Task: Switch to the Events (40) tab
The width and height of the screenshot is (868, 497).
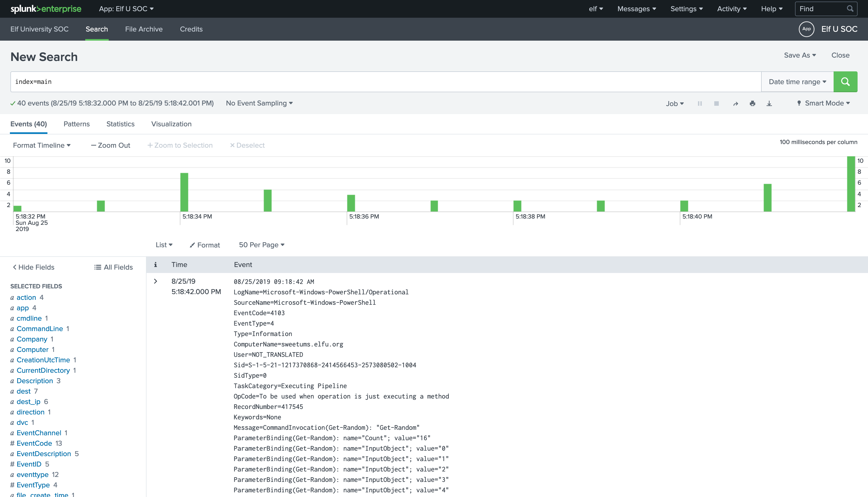Action: click(29, 124)
